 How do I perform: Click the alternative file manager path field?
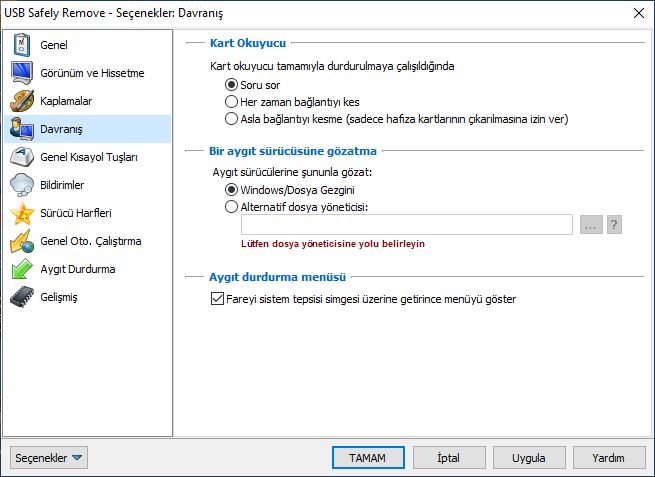tap(406, 225)
